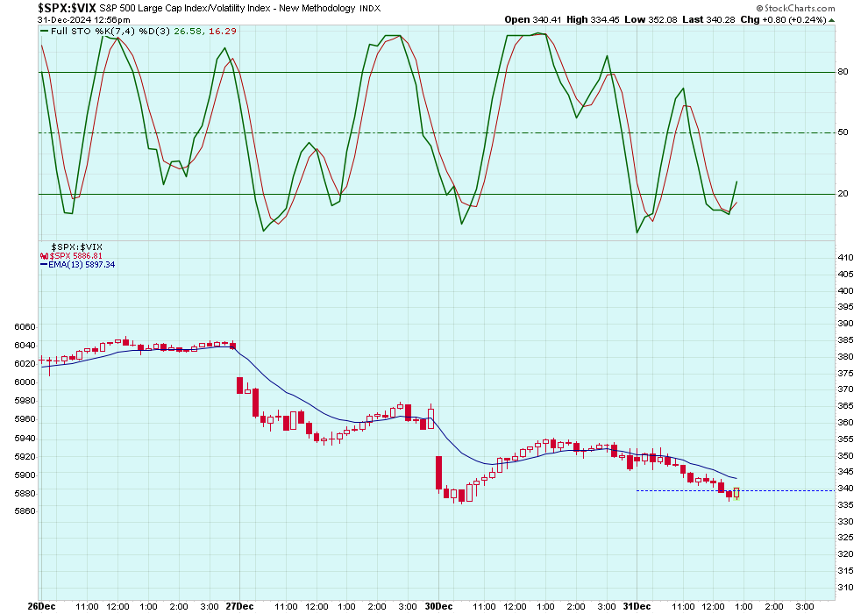The height and width of the screenshot is (614, 868).
Task: Click the $SPX:$VIX ticker title in header
Action: 67,8
